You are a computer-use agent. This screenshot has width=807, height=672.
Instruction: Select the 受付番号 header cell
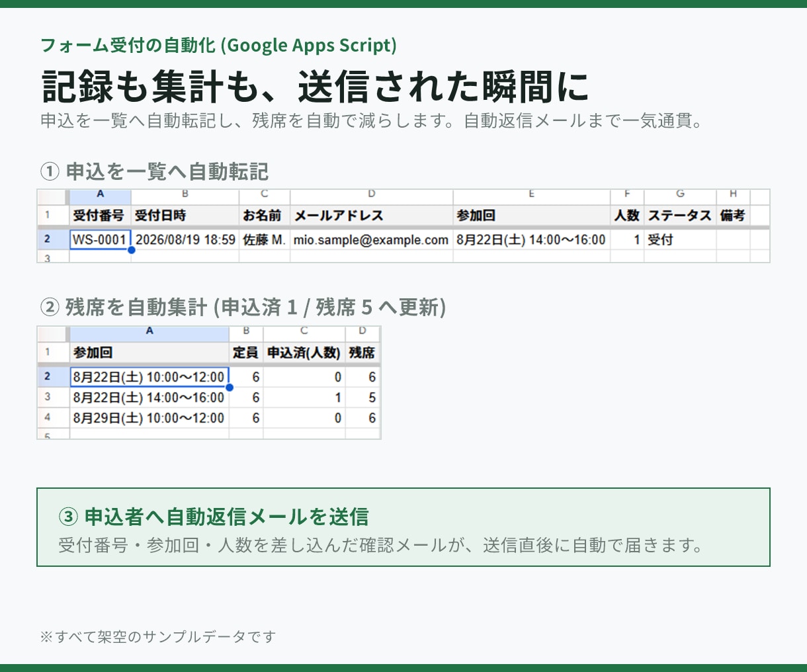coord(101,216)
